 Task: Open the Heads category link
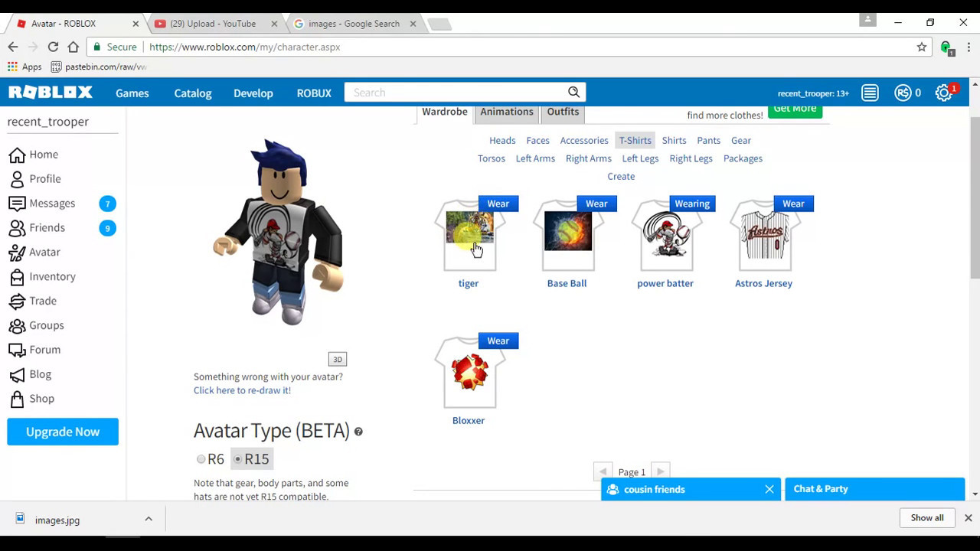click(502, 141)
